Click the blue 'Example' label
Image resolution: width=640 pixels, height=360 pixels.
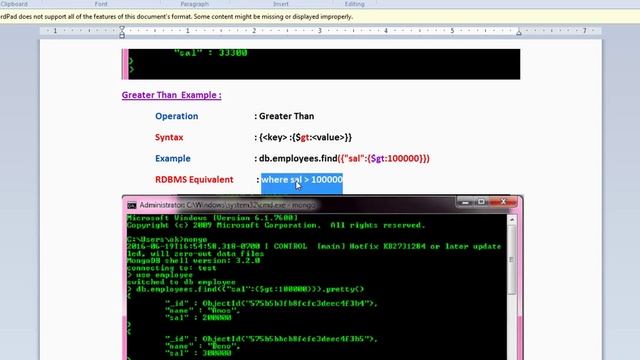(173, 159)
